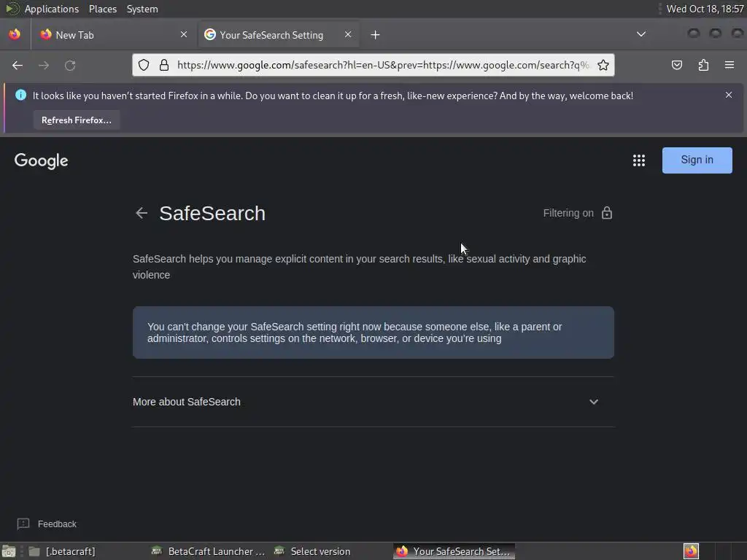Viewport: 747px width, 560px height.
Task: Open a new tab with plus icon
Action: [376, 35]
